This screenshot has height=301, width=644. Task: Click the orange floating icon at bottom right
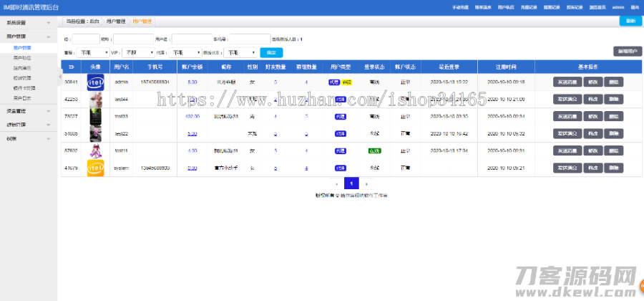pyautogui.click(x=639, y=287)
